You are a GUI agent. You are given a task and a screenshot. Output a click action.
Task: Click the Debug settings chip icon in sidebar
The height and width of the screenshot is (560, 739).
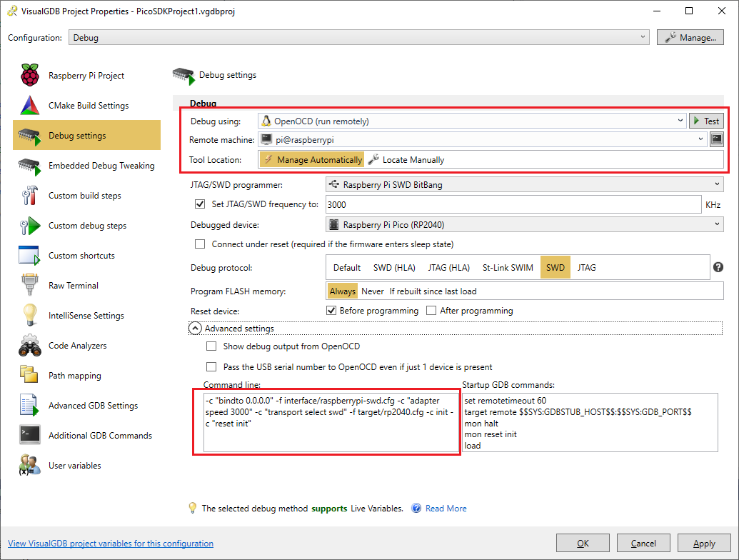[30, 136]
